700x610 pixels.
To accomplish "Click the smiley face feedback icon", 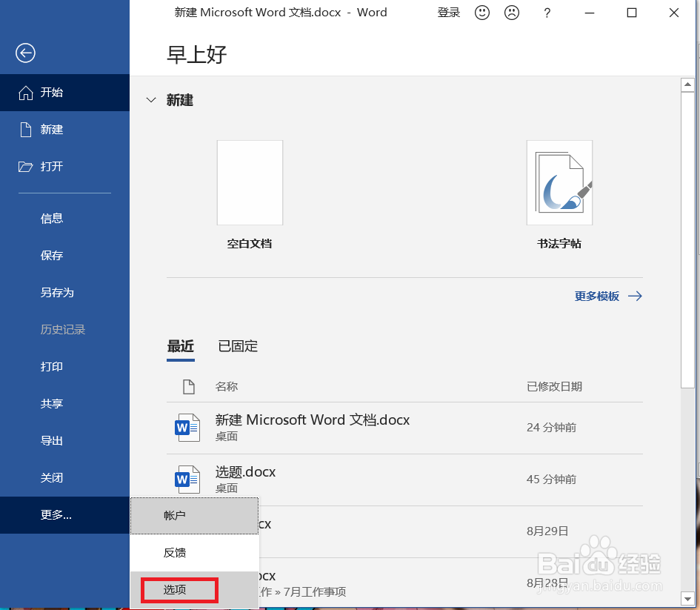I will tap(482, 13).
